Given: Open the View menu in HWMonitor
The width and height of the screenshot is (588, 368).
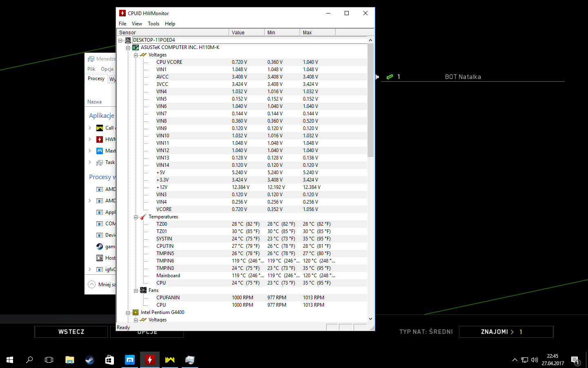Looking at the screenshot, I should [137, 24].
